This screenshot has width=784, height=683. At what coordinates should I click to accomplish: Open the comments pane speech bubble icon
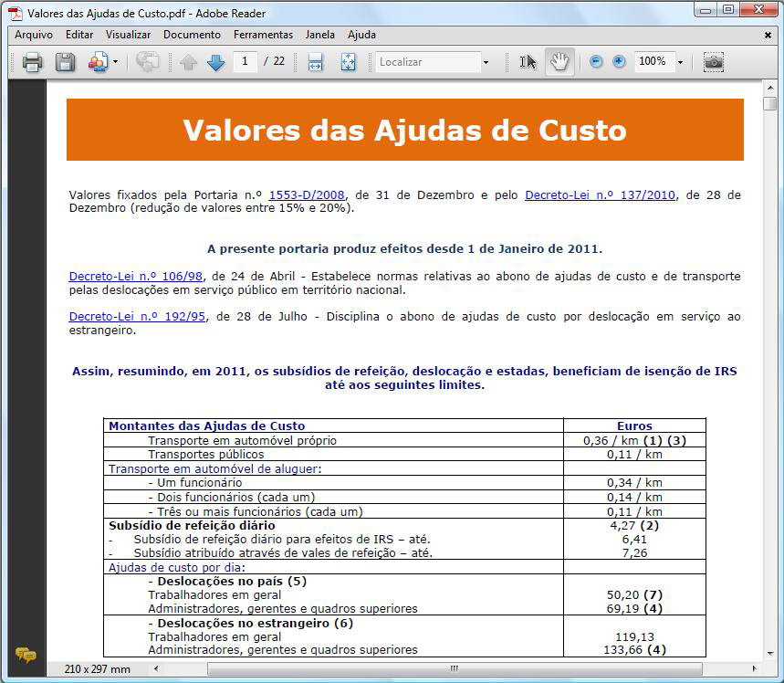pos(26,654)
